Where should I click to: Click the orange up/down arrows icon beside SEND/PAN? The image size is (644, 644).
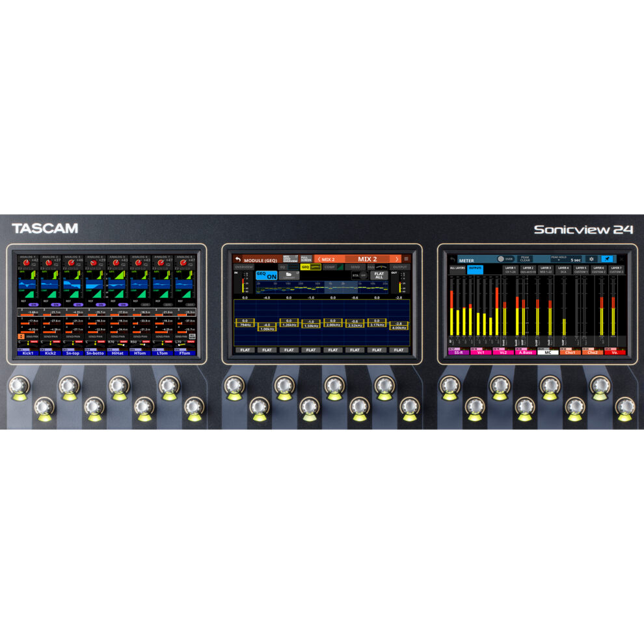tap(20, 336)
